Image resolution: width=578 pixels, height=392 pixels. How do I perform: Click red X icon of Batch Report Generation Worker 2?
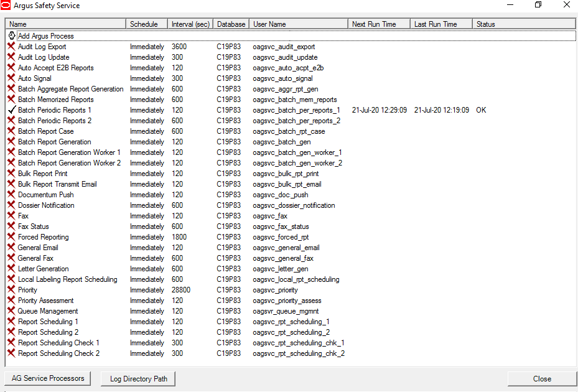point(11,162)
